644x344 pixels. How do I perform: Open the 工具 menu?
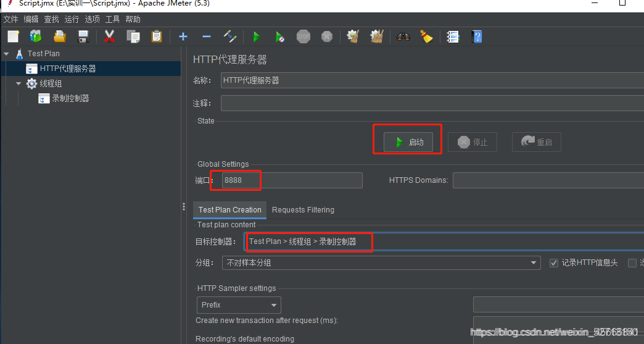coord(112,19)
